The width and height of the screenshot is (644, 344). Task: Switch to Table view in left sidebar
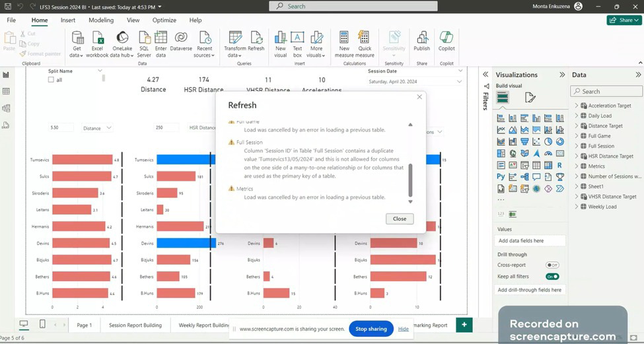6,92
